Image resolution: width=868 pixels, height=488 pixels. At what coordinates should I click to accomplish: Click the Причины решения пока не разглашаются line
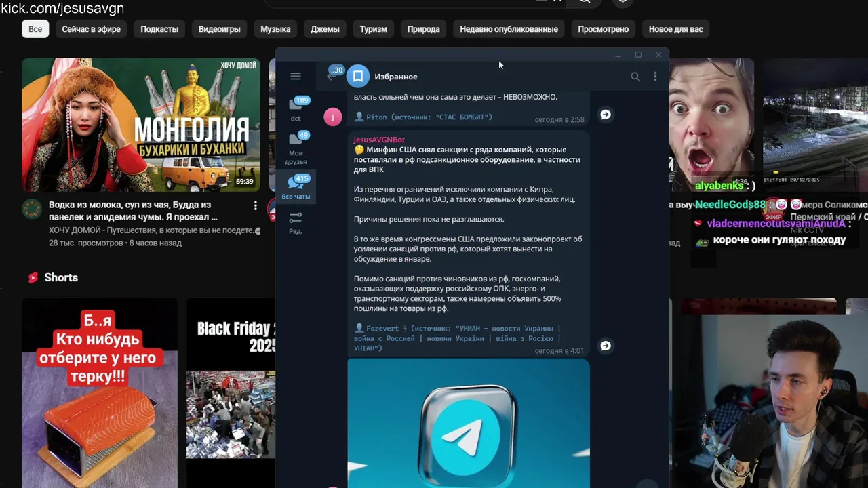pyautogui.click(x=429, y=219)
